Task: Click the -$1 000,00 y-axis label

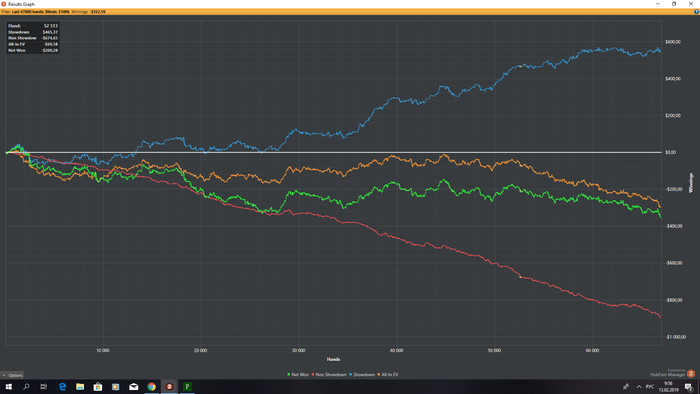Action: [675, 337]
